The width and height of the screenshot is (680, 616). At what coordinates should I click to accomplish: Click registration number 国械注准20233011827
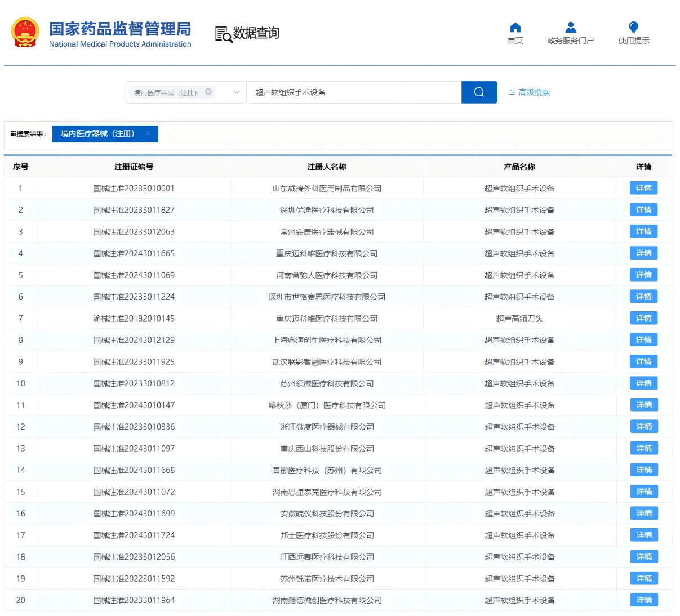(134, 210)
